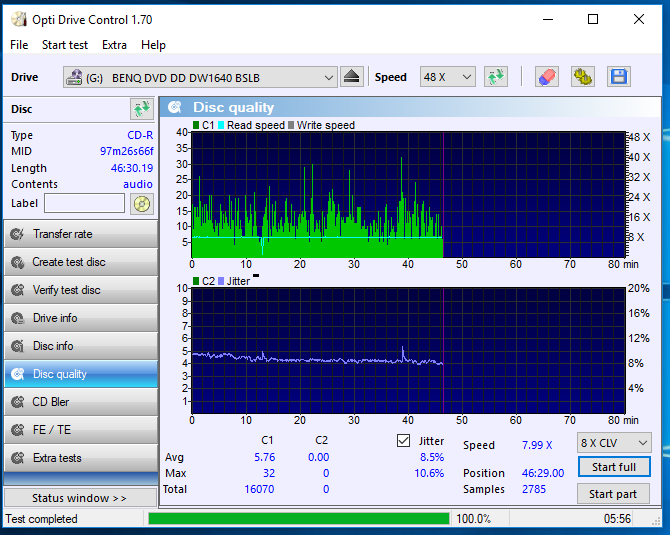The height and width of the screenshot is (535, 670).
Task: Click the green test progress bar
Action: tap(299, 519)
